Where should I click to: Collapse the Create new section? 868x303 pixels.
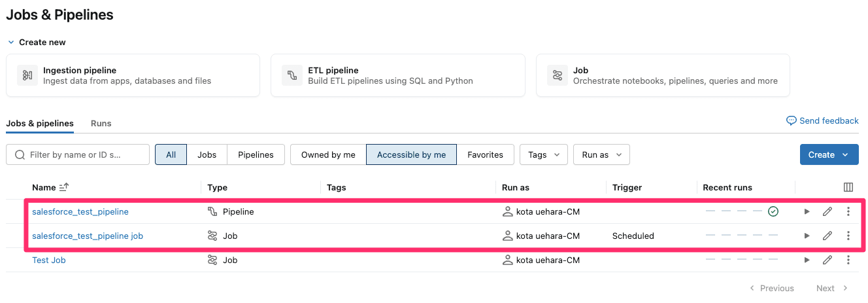coord(11,42)
